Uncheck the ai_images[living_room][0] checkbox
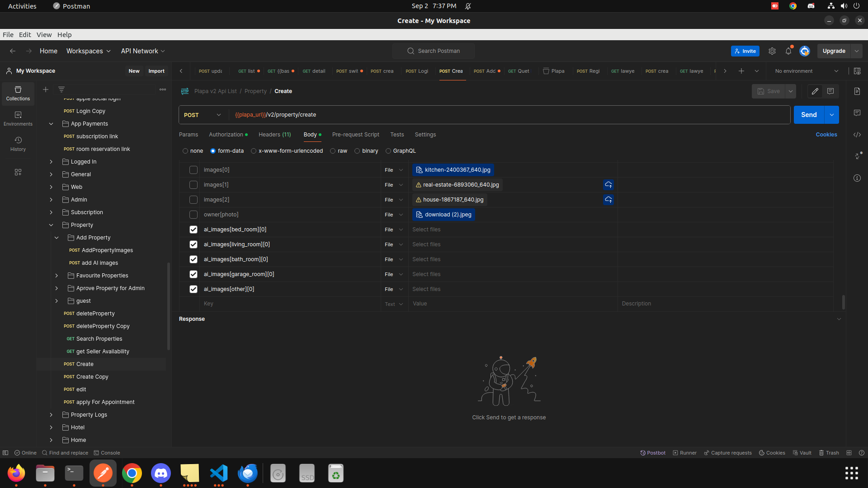The image size is (868, 488). [x=193, y=244]
